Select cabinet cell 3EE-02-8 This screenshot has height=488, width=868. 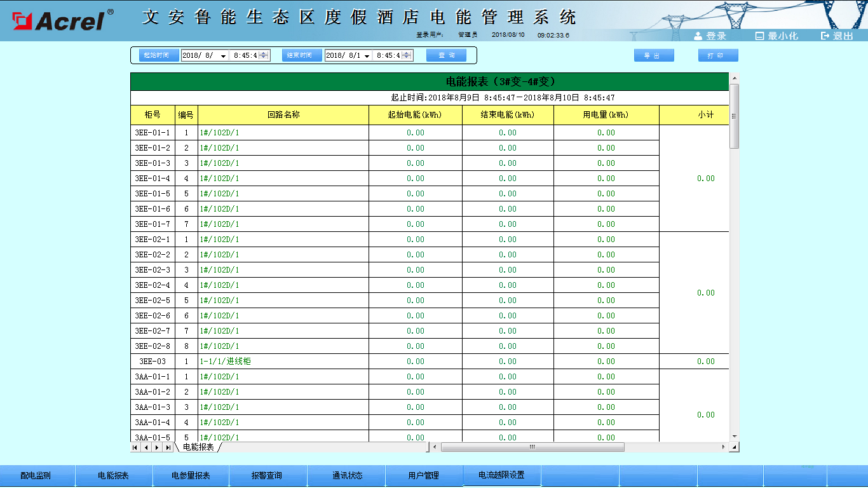[x=153, y=346]
